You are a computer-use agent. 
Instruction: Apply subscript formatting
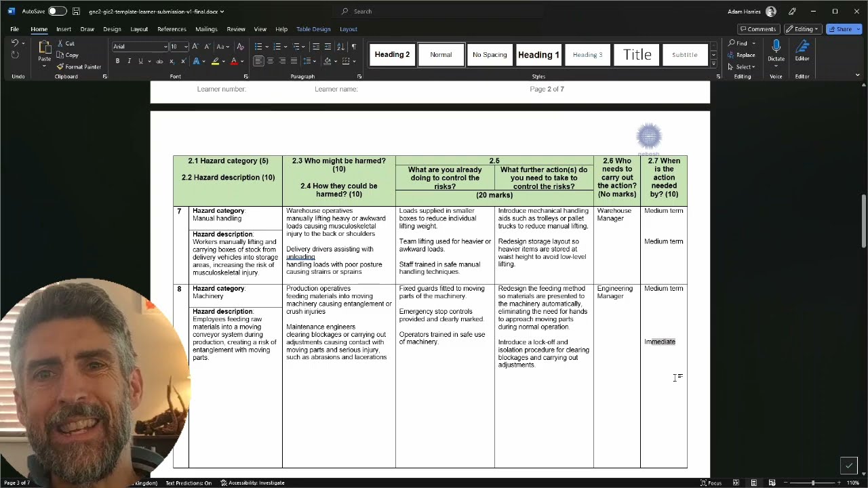point(172,62)
